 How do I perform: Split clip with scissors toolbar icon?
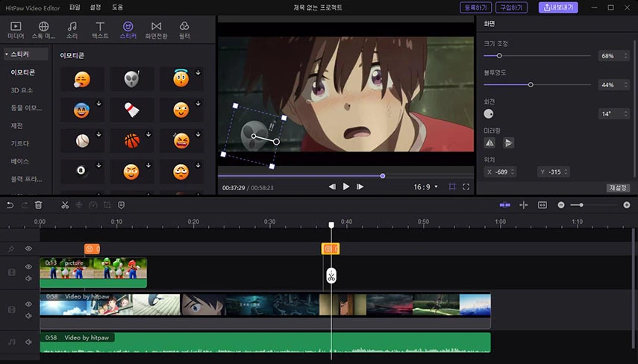tap(65, 205)
